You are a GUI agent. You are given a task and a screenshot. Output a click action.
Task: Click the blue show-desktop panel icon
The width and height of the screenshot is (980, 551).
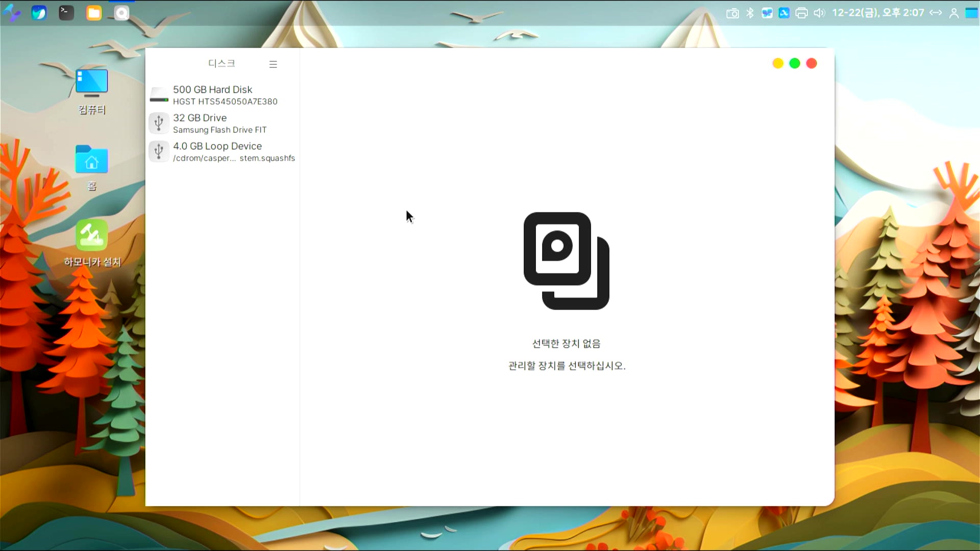[971, 13]
